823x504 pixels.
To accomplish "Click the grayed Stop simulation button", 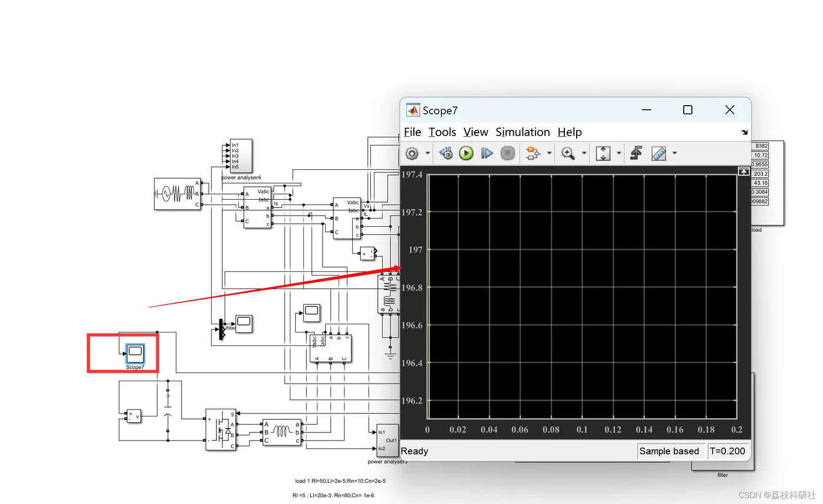I will coord(507,153).
